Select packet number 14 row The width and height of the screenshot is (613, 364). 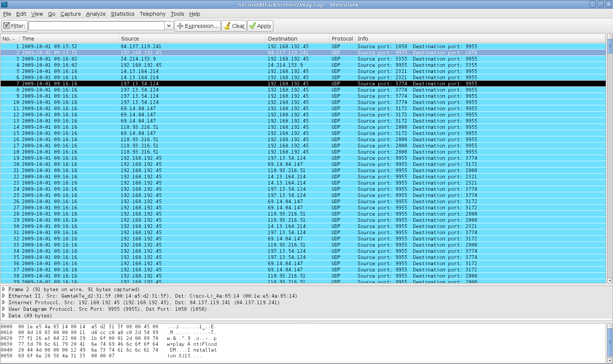303,127
